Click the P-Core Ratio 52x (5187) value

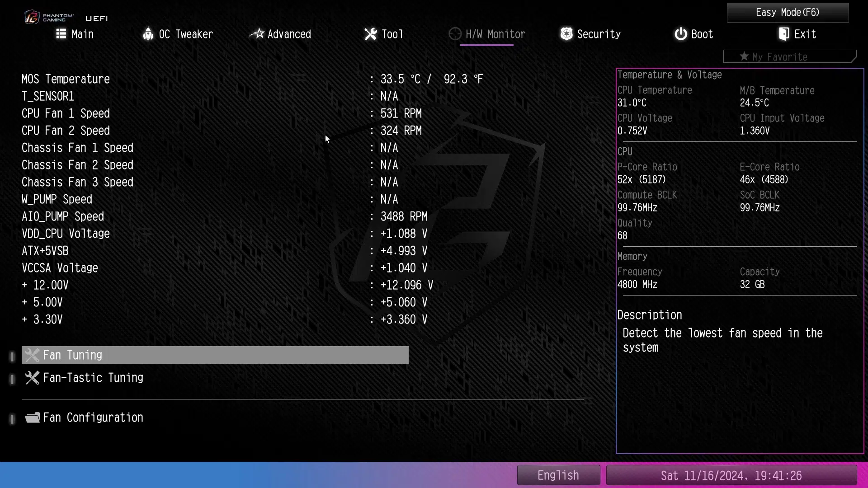coord(642,180)
